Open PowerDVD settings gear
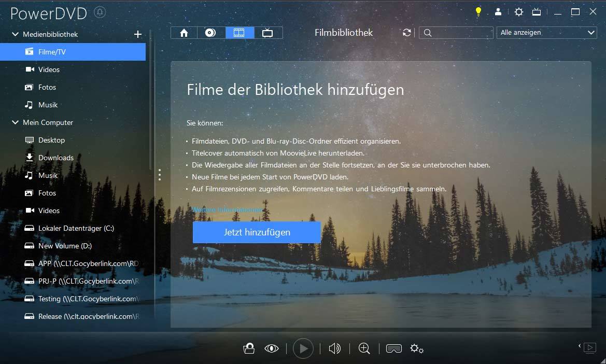 tap(519, 11)
